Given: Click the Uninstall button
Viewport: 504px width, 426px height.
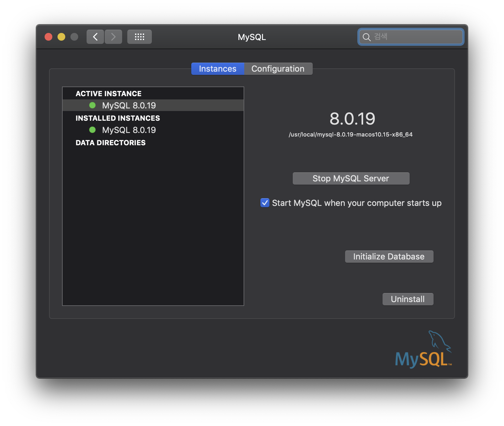Looking at the screenshot, I should (408, 299).
